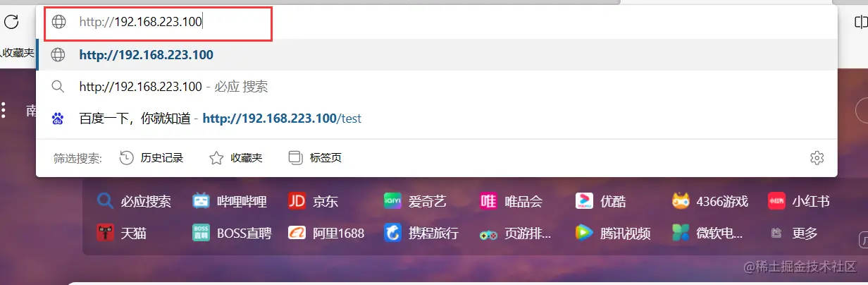Select the http://192.168.223.100 suggestion
Image resolution: width=868 pixels, height=285 pixels.
(437, 55)
